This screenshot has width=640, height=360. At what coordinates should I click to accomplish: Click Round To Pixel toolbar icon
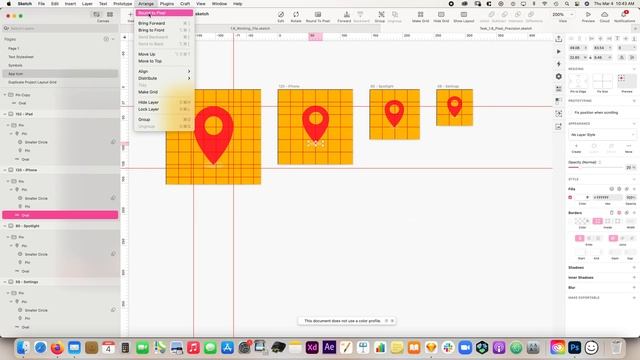(318, 16)
